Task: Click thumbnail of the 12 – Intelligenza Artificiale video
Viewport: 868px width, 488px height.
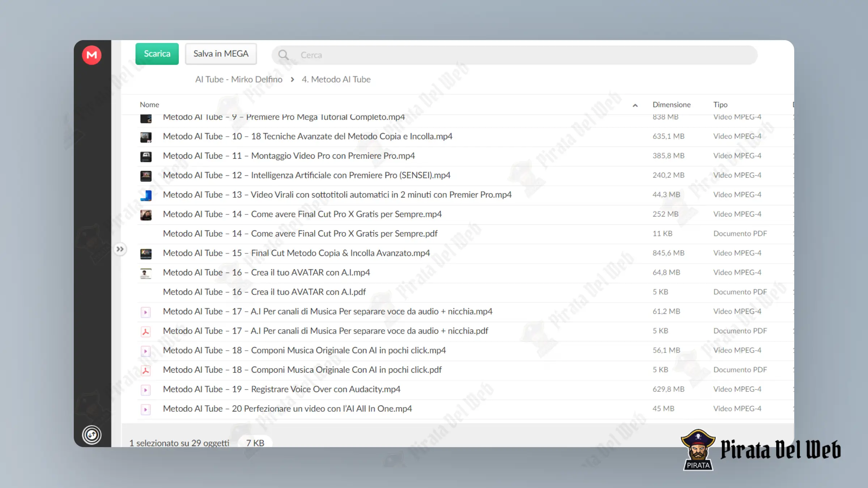Action: click(146, 176)
